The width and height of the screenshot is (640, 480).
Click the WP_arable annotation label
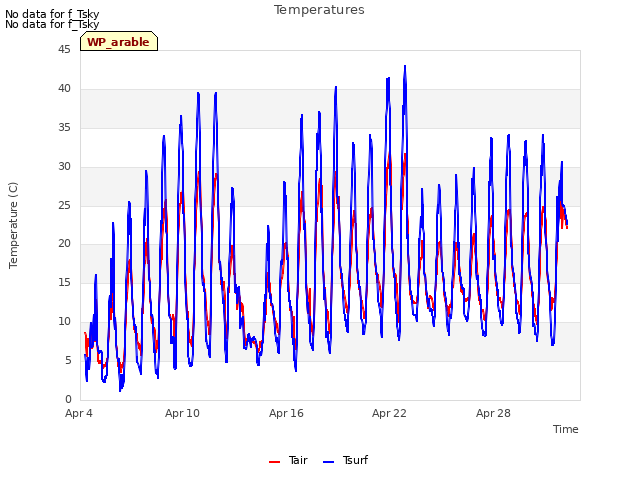pos(119,42)
